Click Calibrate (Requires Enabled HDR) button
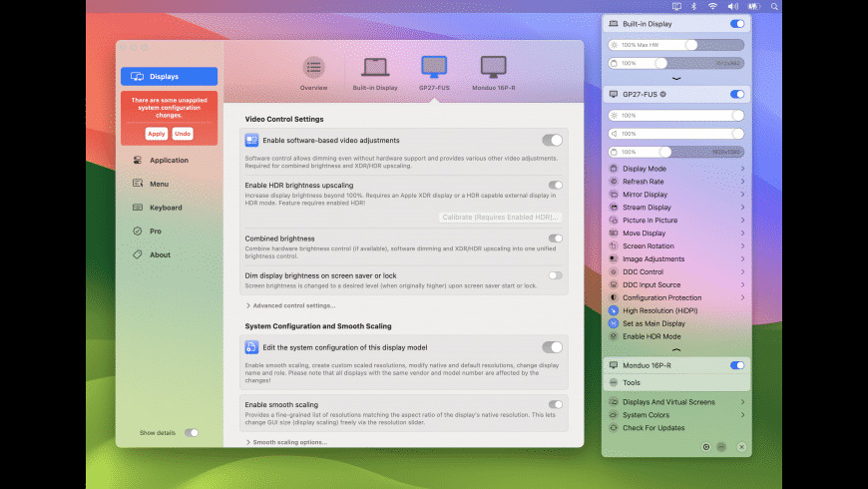The width and height of the screenshot is (868, 489). [x=500, y=218]
